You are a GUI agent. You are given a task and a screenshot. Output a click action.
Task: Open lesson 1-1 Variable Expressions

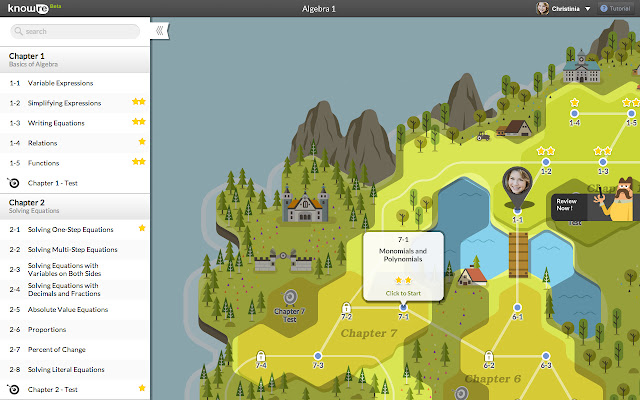tap(75, 83)
